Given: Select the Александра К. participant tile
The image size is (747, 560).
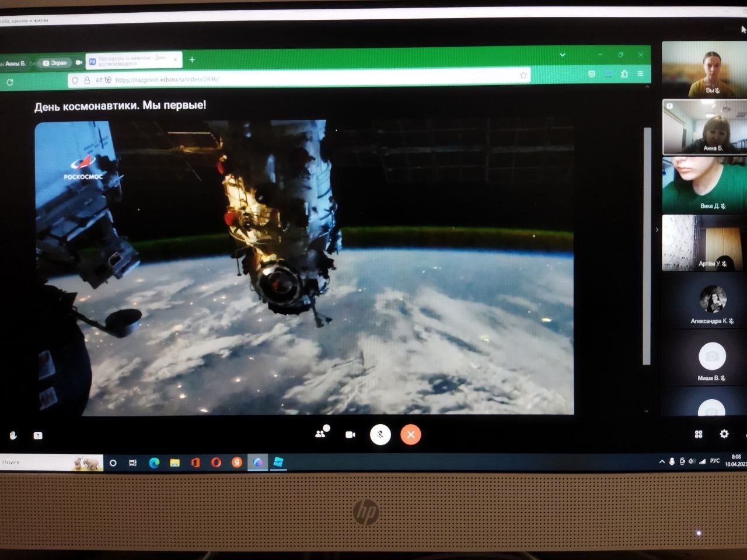Looking at the screenshot, I should pos(705,301).
